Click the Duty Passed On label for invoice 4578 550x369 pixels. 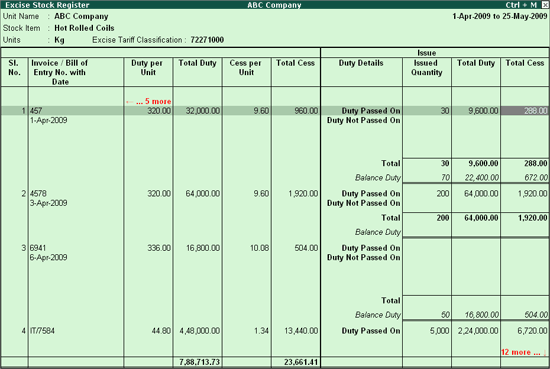(x=371, y=194)
